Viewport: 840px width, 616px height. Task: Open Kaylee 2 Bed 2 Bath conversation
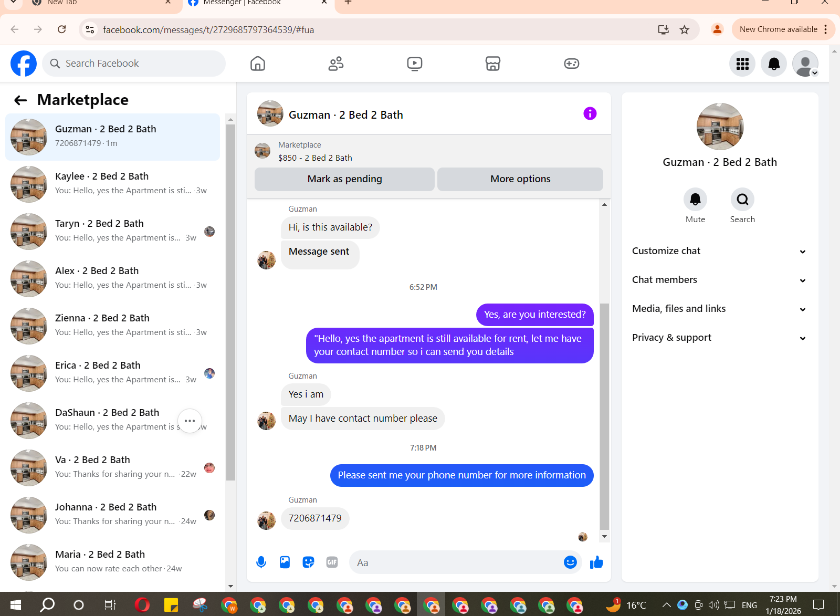point(113,184)
